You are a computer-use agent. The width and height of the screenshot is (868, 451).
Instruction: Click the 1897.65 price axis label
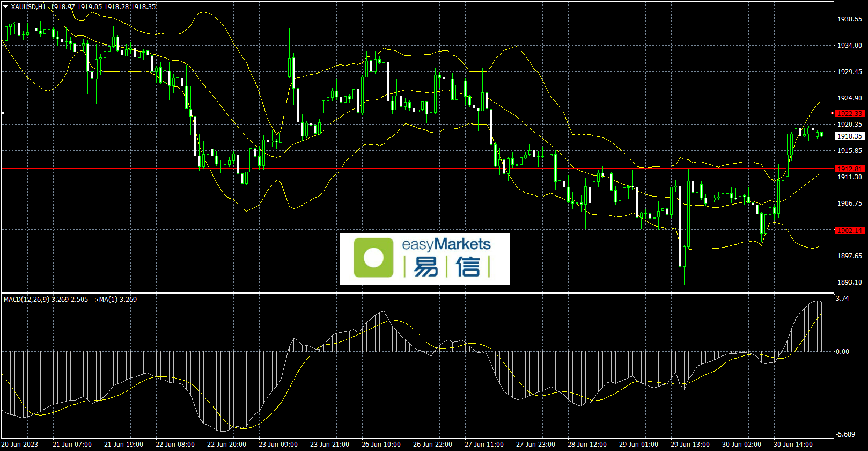[x=850, y=256]
